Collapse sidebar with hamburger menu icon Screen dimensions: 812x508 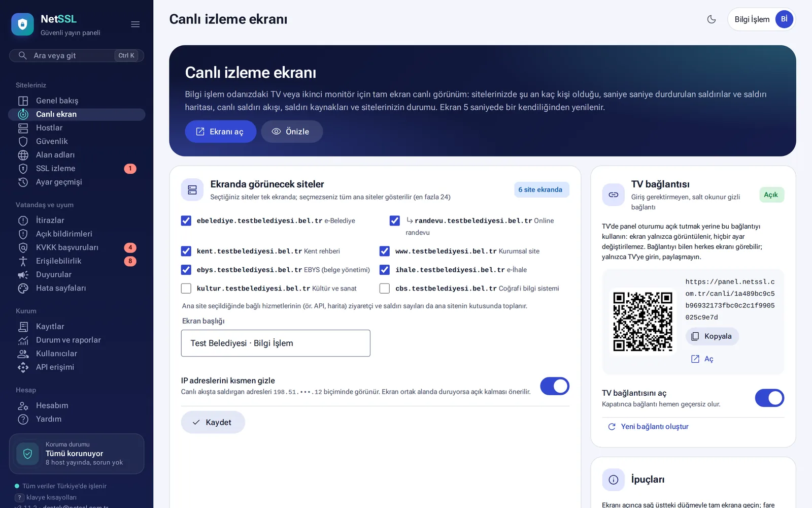135,24
